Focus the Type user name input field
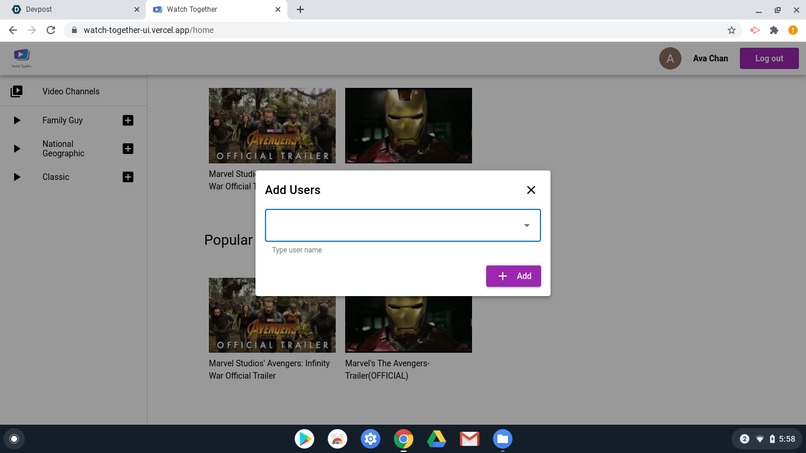This screenshot has width=806, height=453. pos(402,225)
